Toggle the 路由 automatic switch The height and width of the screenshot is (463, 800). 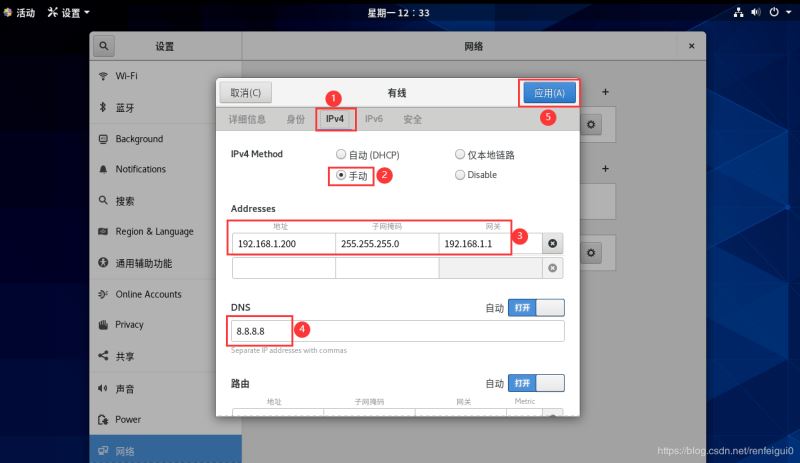click(x=536, y=383)
